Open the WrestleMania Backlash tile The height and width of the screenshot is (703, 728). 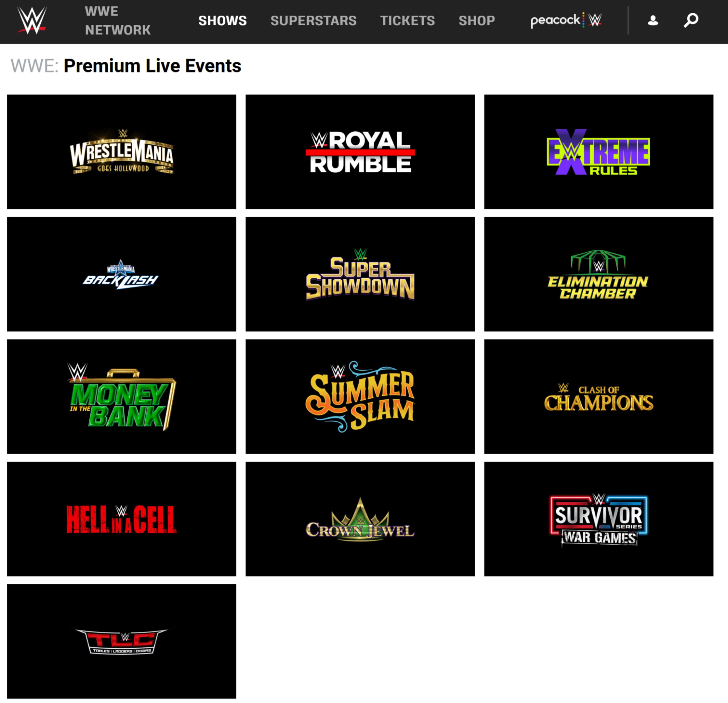click(x=121, y=274)
